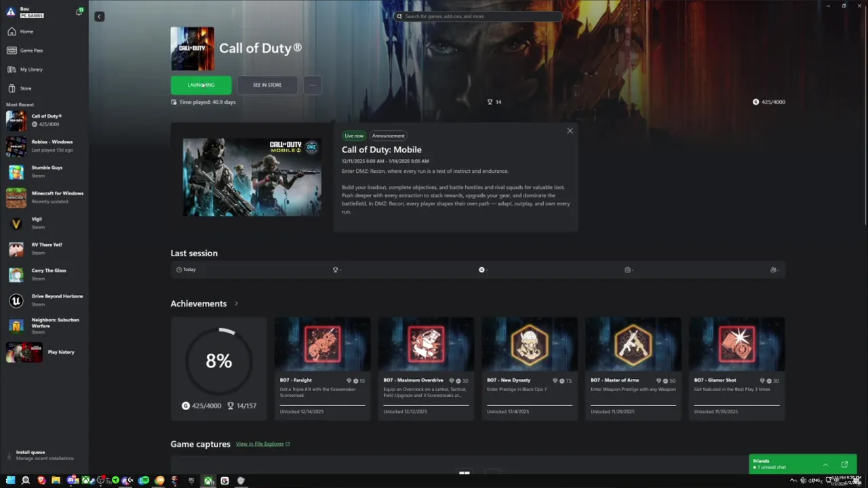Open the Call of Duty Mobile banner image

click(x=252, y=177)
